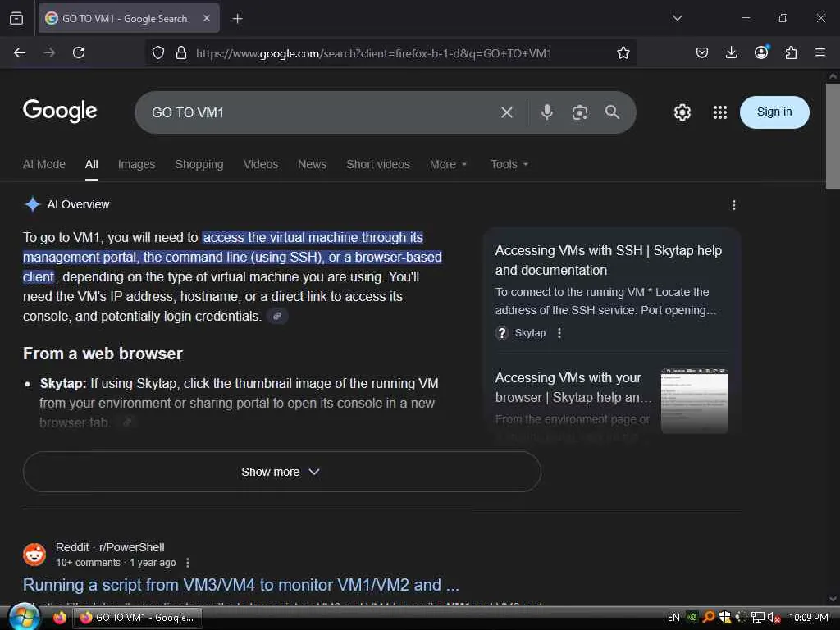Open tracking protection shield icon
The image size is (840, 630).
tap(158, 52)
